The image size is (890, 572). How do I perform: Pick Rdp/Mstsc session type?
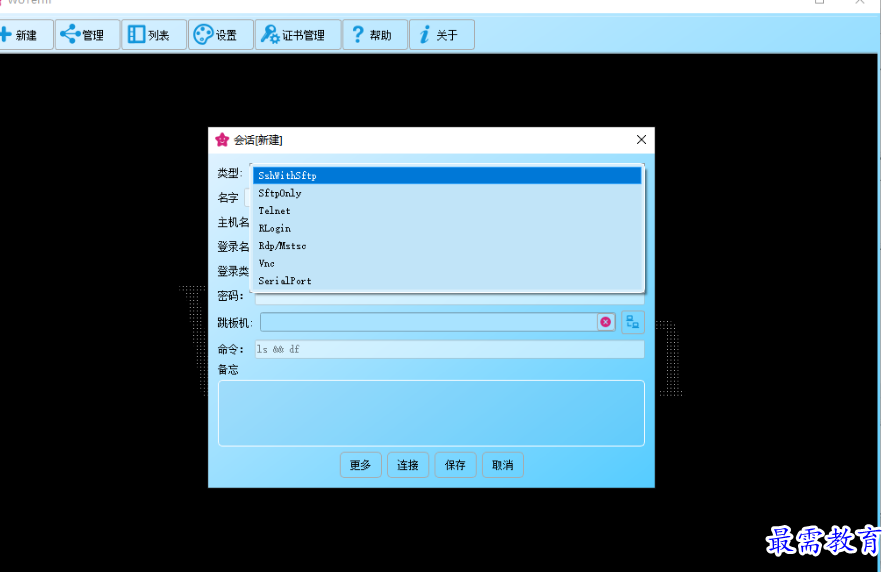tap(447, 246)
